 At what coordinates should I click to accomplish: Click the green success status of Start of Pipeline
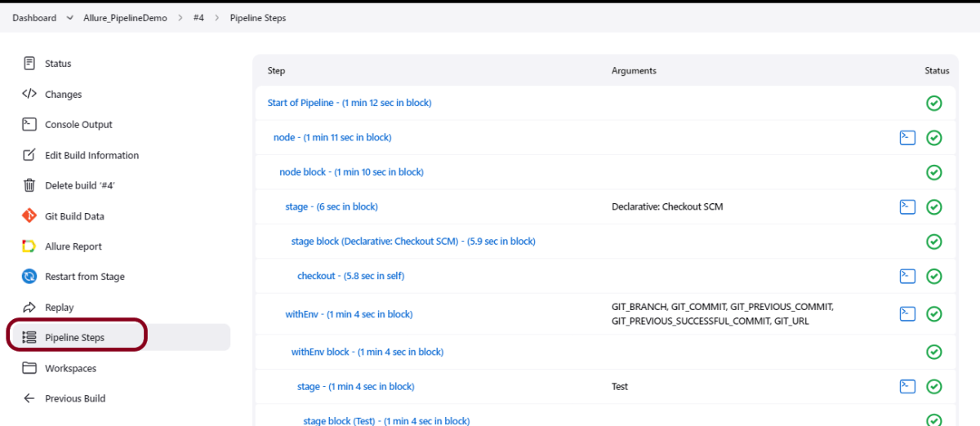[934, 104]
